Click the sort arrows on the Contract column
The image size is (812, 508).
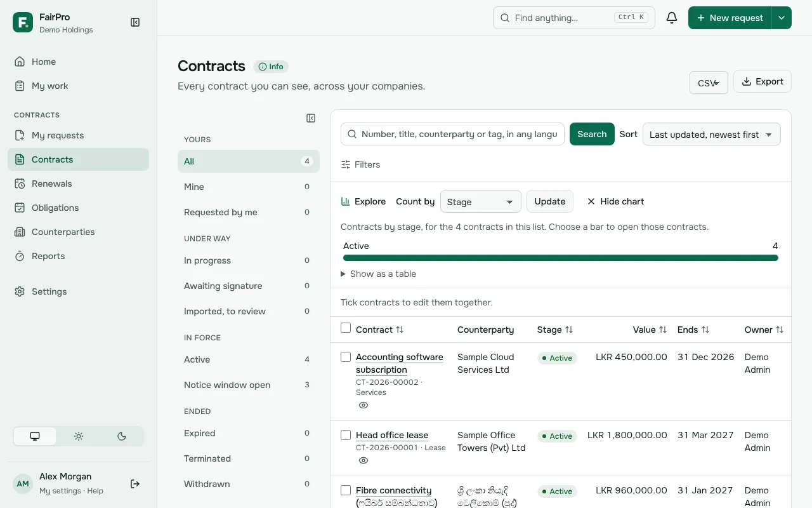[x=400, y=330]
